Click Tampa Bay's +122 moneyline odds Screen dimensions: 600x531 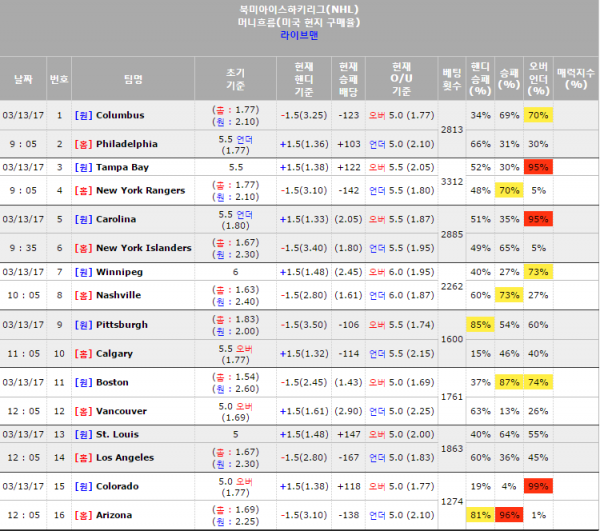click(349, 167)
